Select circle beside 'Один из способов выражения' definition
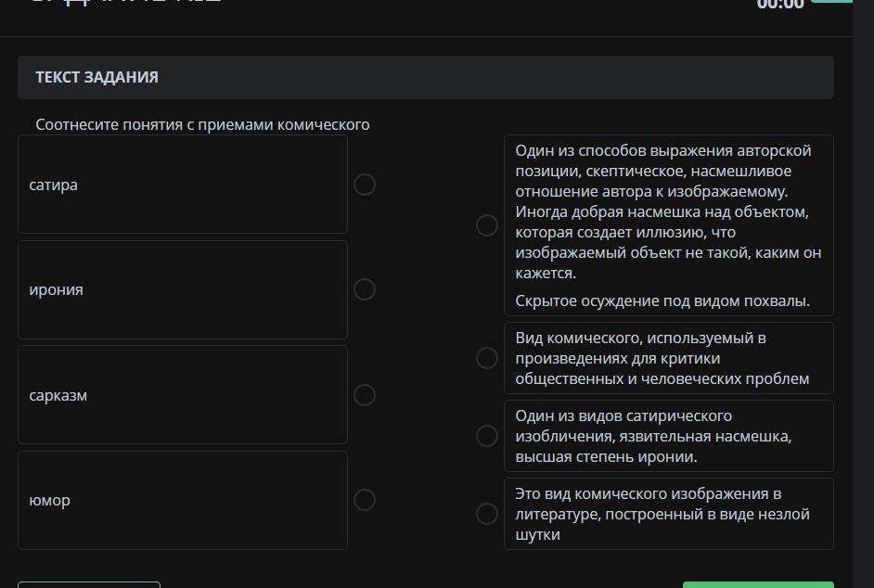Screen dimensions: 874x588 (x=487, y=225)
